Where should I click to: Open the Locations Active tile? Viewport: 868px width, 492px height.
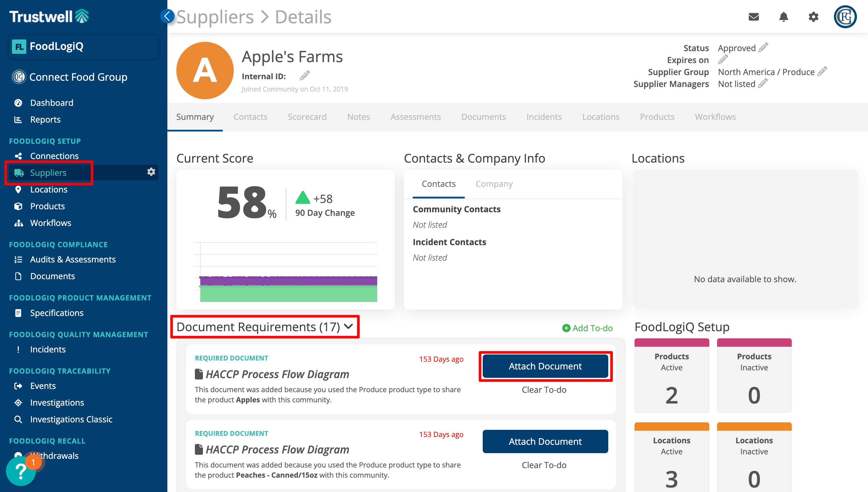click(672, 457)
